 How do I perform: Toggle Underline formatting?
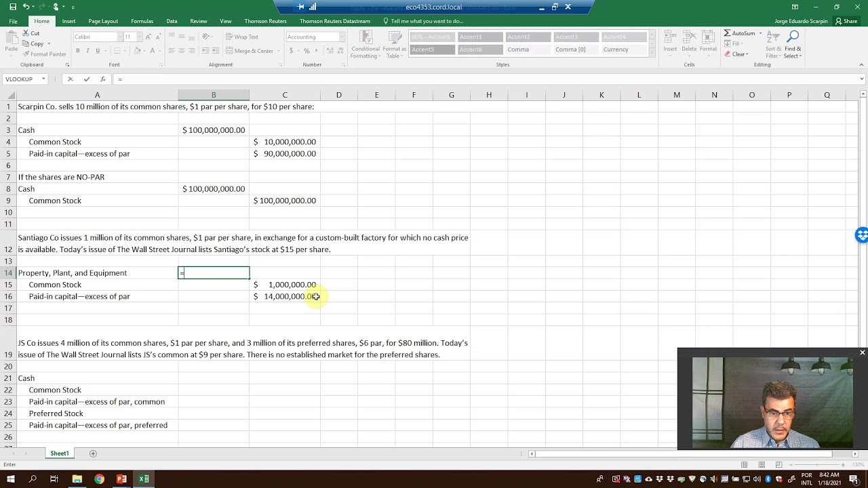pos(98,51)
